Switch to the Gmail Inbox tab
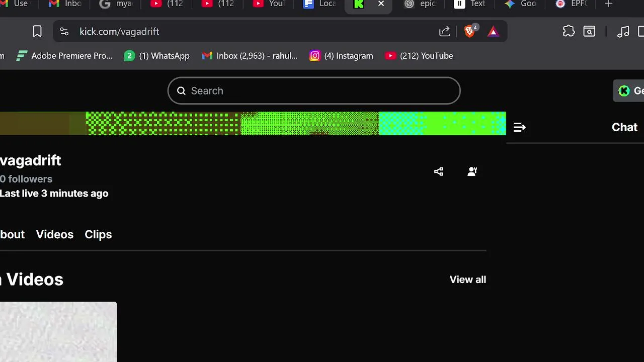 point(65,4)
